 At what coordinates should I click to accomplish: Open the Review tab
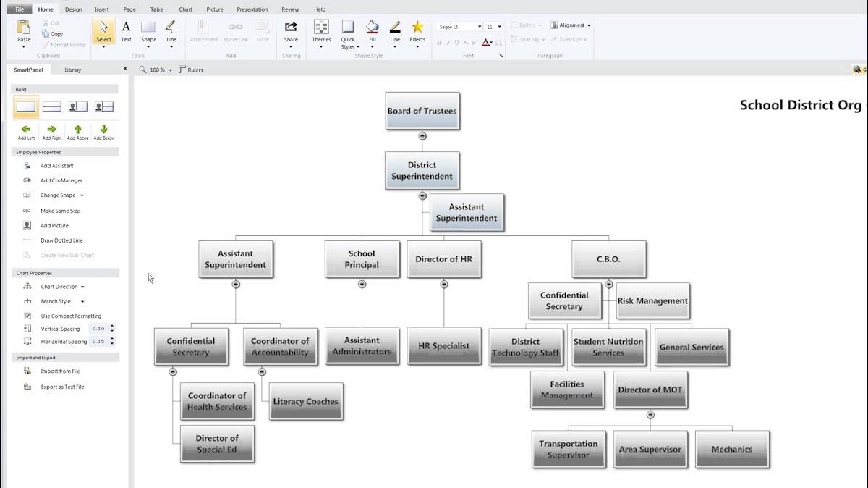pos(290,9)
